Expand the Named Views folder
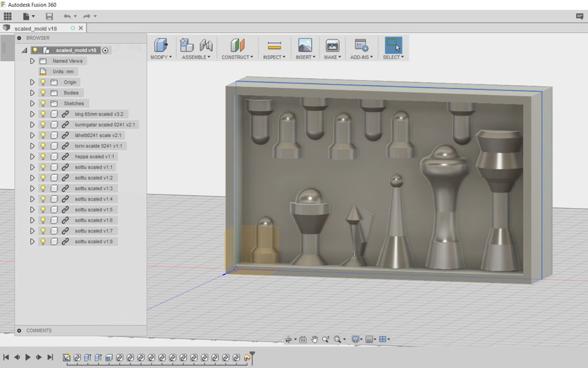The width and height of the screenshot is (588, 368). click(32, 61)
